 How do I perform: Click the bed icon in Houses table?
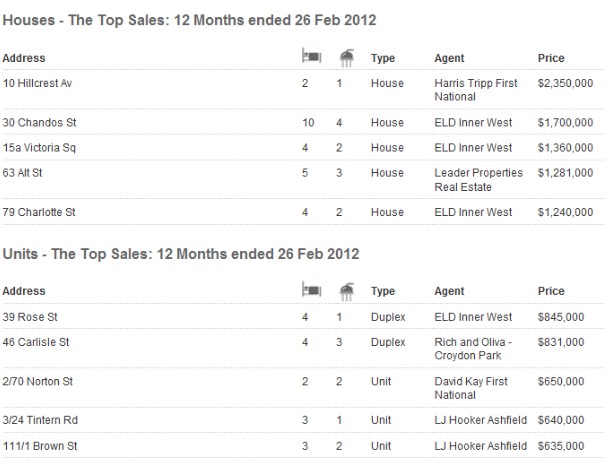pos(311,56)
